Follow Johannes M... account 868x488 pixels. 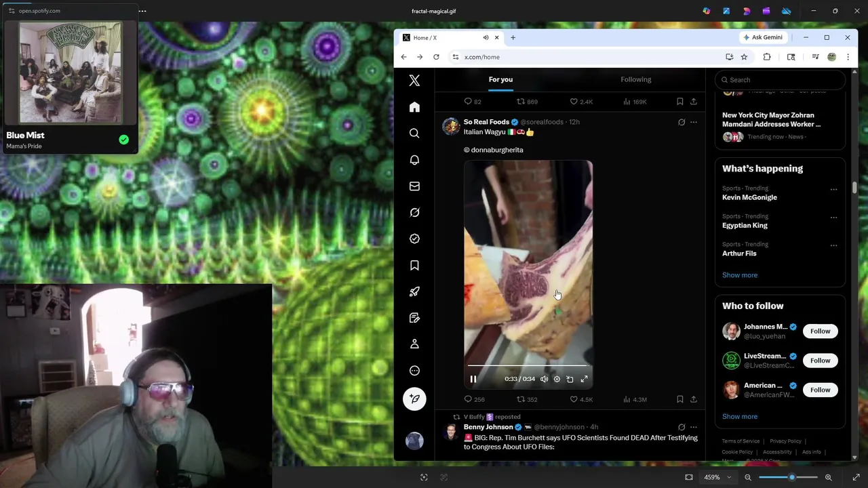pyautogui.click(x=820, y=331)
